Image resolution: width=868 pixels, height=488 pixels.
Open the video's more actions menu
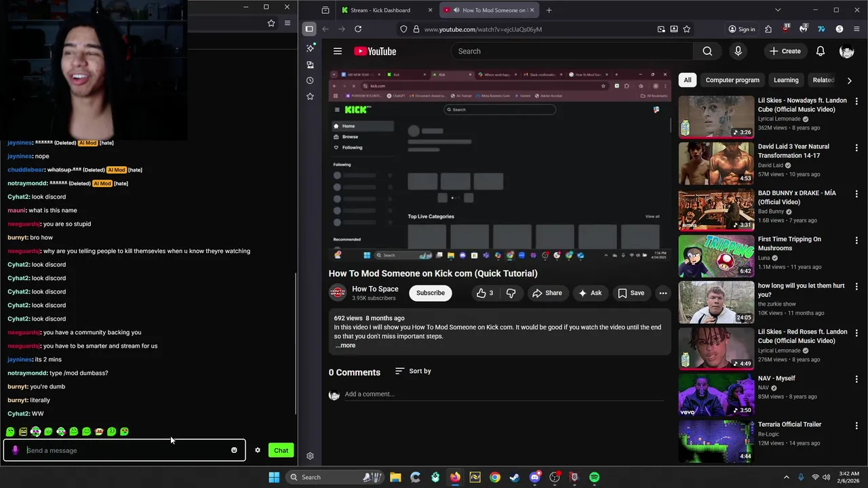663,293
